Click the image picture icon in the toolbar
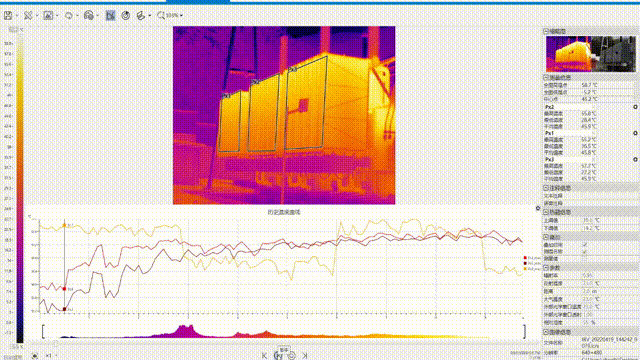Screen dimensions: 640x360 click(x=48, y=16)
